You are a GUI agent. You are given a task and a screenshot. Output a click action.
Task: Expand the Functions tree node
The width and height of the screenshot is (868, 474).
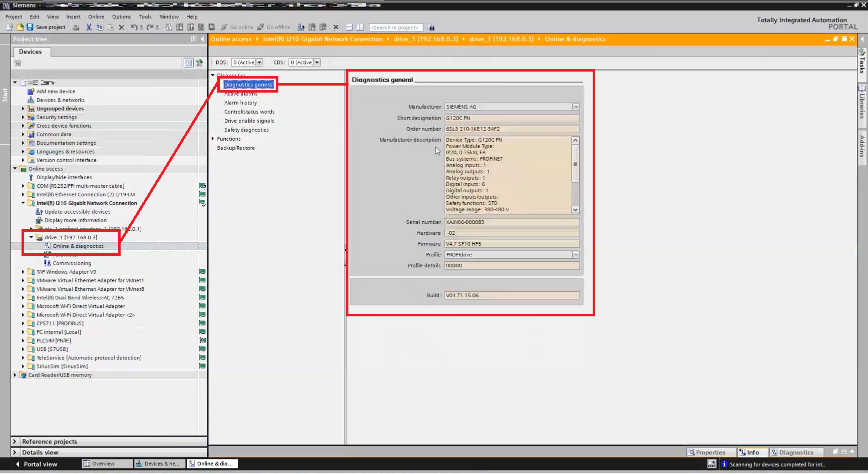pyautogui.click(x=213, y=139)
